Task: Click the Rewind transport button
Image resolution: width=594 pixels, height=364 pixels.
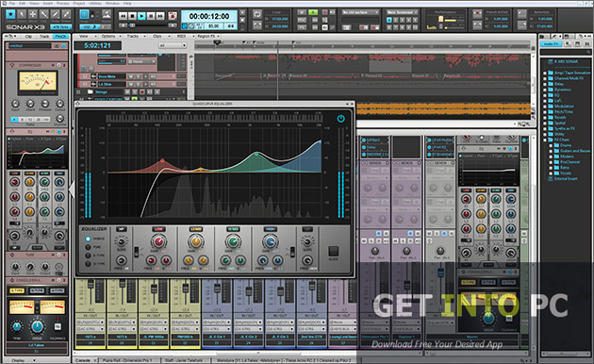Action: coord(123,16)
